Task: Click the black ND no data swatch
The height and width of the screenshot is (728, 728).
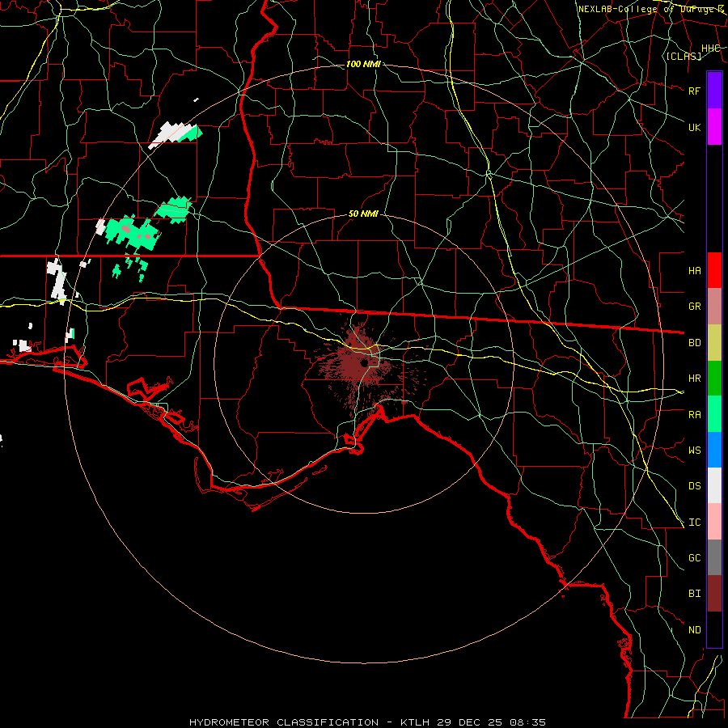Action: [x=714, y=629]
